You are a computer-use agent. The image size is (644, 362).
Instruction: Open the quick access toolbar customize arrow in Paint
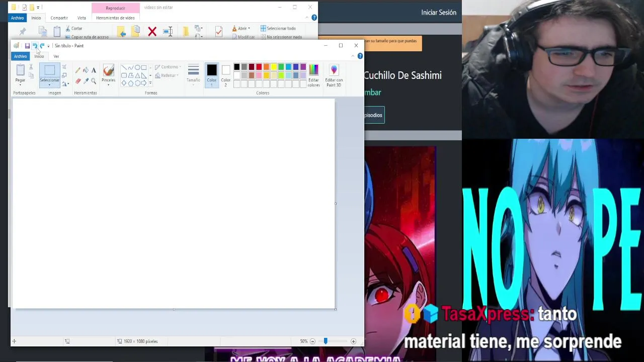coord(48,46)
